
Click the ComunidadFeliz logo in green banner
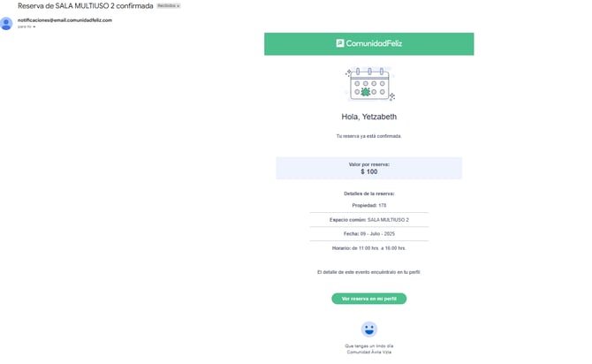point(368,43)
